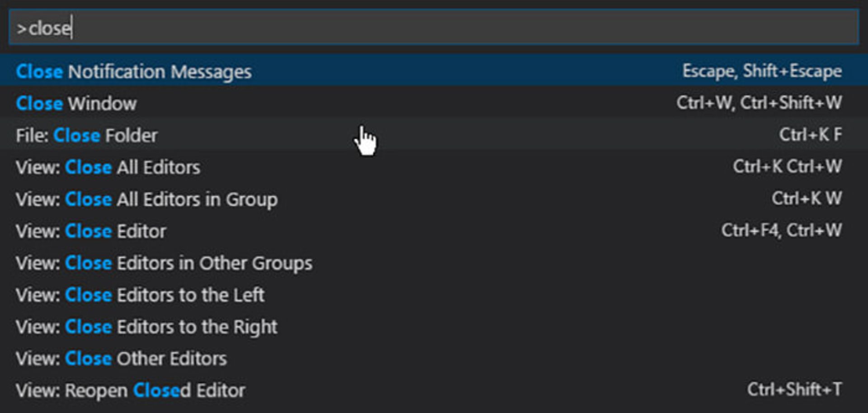Choose Close Editors to the Right
The height and width of the screenshot is (413, 868).
(x=434, y=327)
